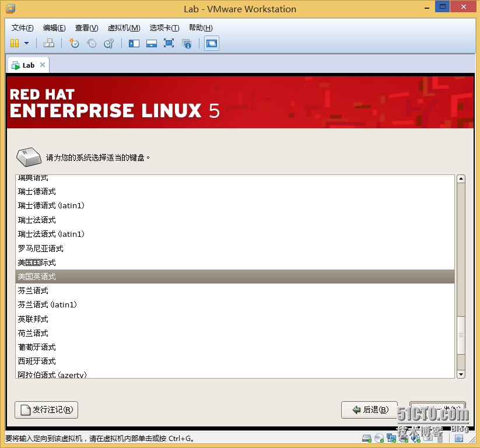Screen dimensions: 480x448
Task: Open the 帮助(H) menu
Action: click(201, 28)
